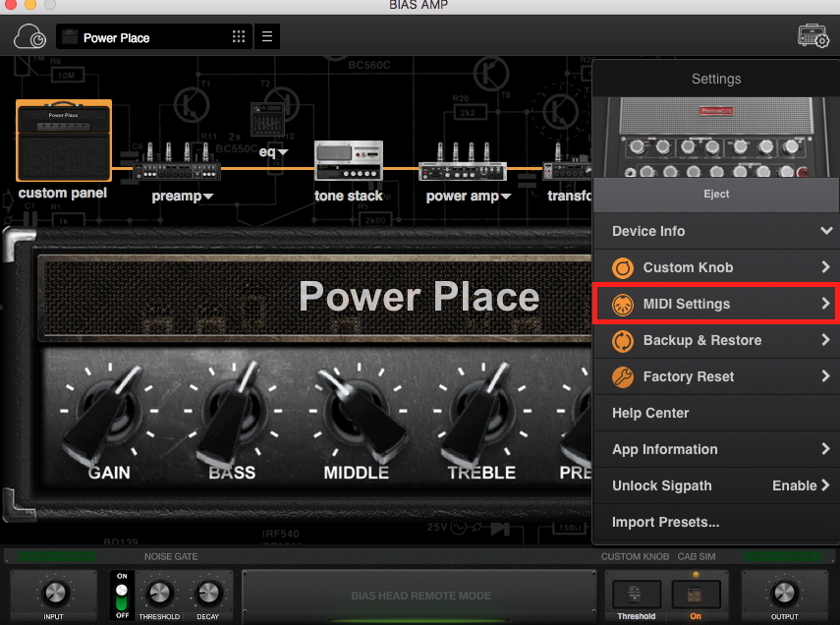840x625 pixels.
Task: Toggle the Noise Gate ON/OFF switch
Action: pos(122,597)
